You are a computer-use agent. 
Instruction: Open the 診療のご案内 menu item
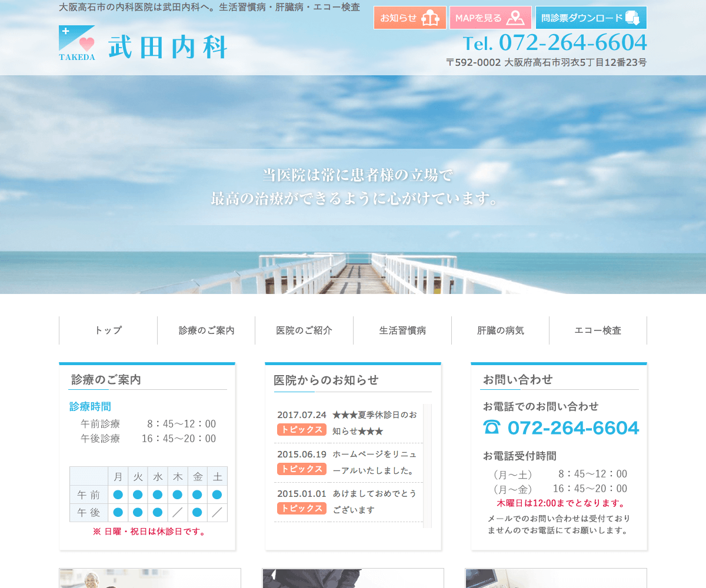click(x=207, y=330)
